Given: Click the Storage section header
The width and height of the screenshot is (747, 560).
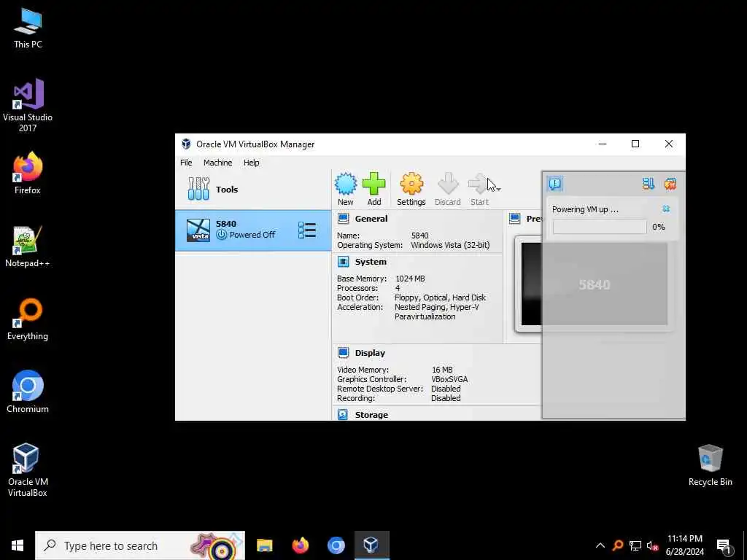Looking at the screenshot, I should pos(371,415).
